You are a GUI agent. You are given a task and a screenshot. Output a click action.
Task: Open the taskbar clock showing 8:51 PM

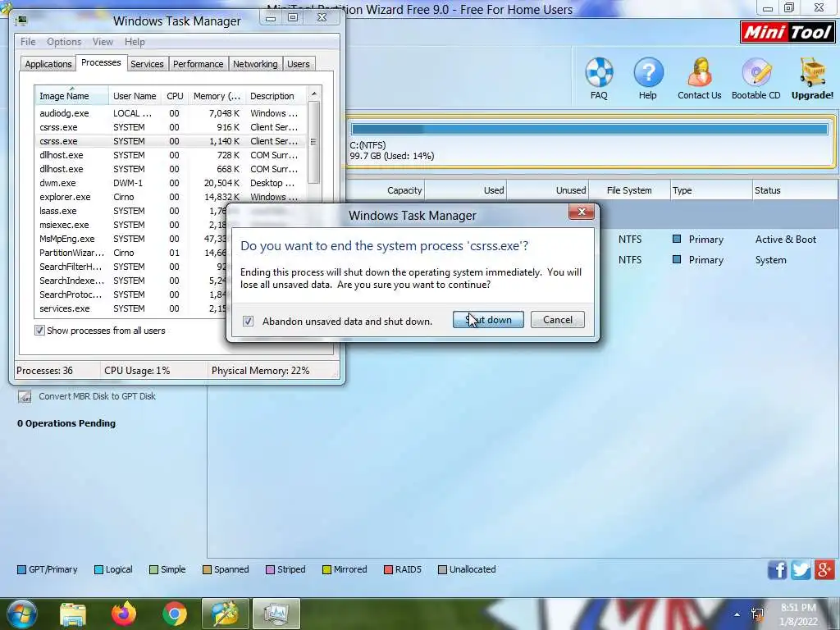(798, 614)
